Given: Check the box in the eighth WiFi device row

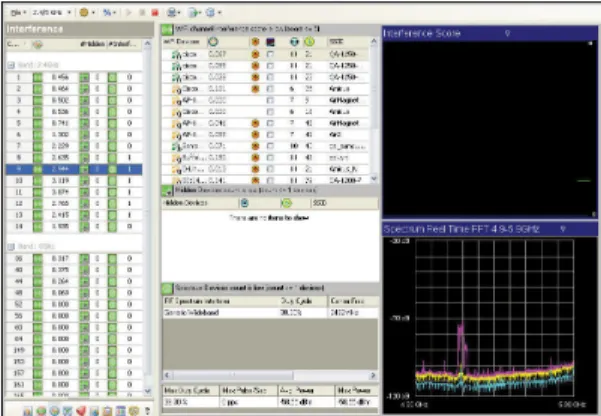Looking at the screenshot, I should coord(270,135).
